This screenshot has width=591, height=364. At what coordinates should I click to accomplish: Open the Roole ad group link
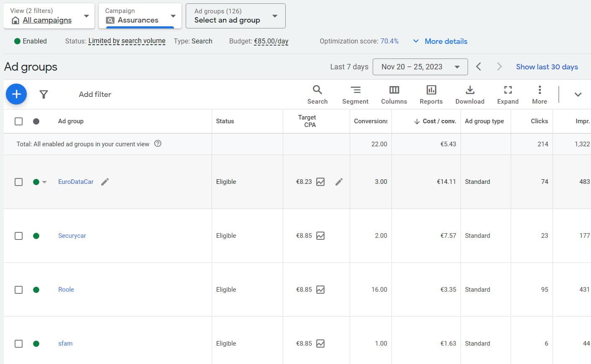(x=66, y=290)
